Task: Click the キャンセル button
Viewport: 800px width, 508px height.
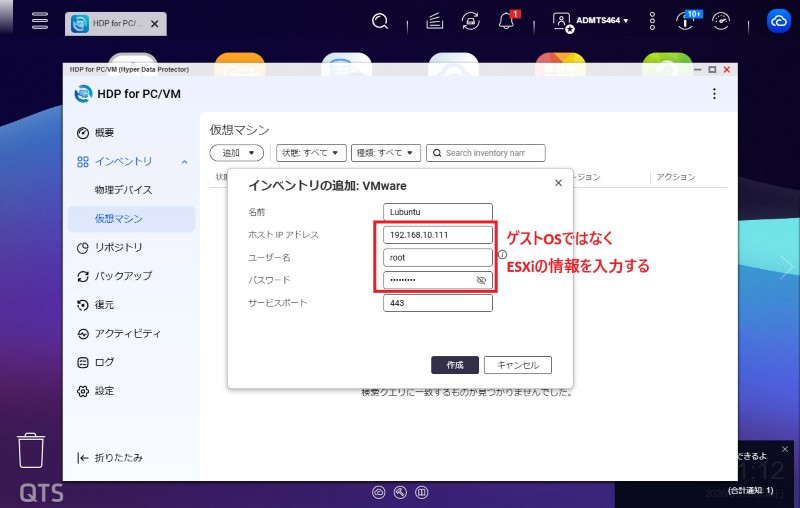Action: 518,365
